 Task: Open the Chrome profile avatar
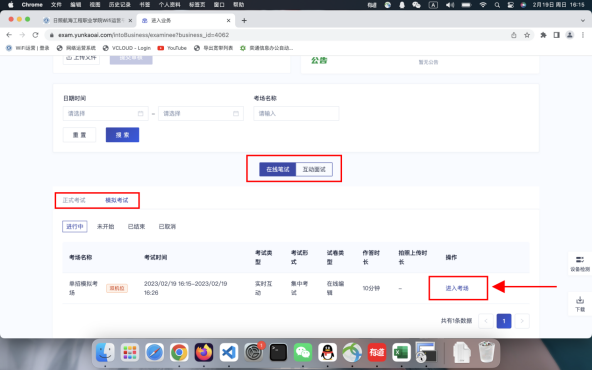pyautogui.click(x=570, y=35)
